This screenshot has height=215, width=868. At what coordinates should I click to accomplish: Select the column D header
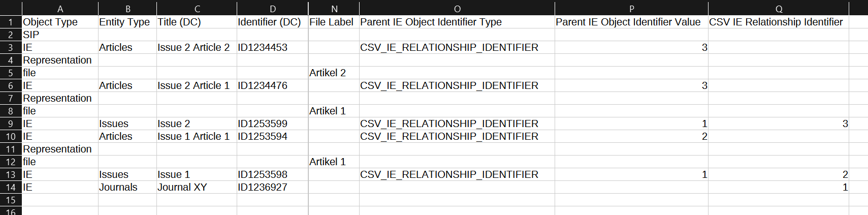pyautogui.click(x=273, y=9)
